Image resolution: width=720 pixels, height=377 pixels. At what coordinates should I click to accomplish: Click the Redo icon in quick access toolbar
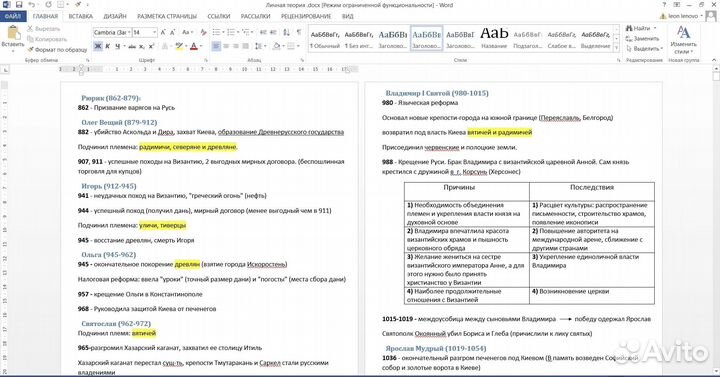(48, 5)
